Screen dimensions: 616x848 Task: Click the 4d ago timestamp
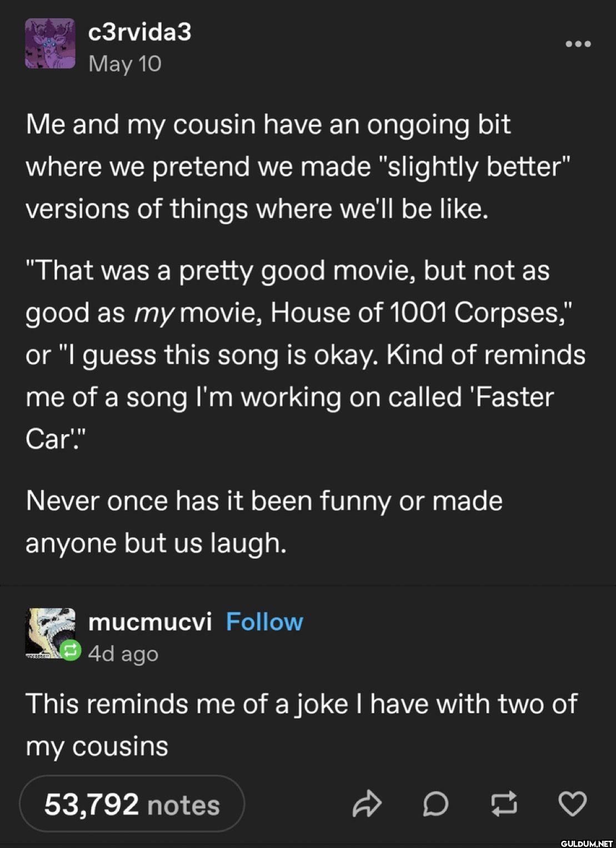tap(123, 654)
